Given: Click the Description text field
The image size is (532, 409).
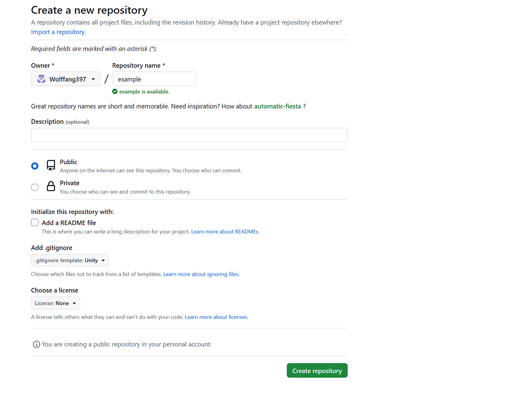Looking at the screenshot, I should point(189,135).
